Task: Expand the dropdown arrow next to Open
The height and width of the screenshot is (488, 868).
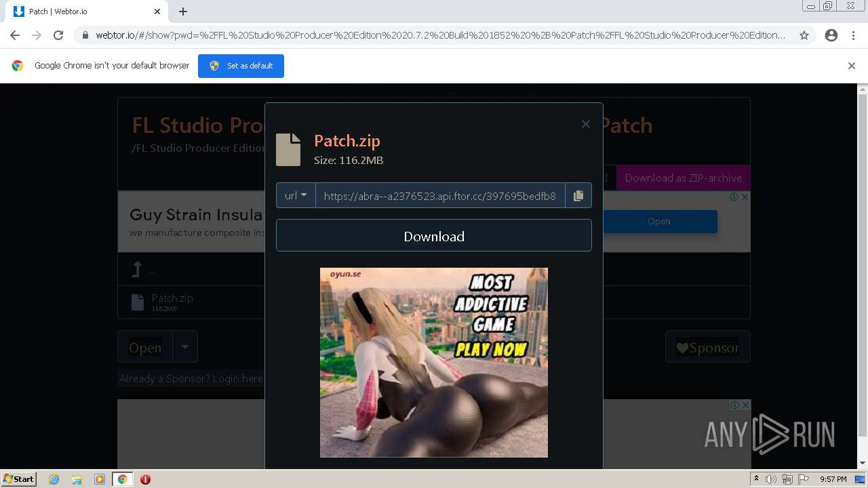Action: tap(185, 347)
